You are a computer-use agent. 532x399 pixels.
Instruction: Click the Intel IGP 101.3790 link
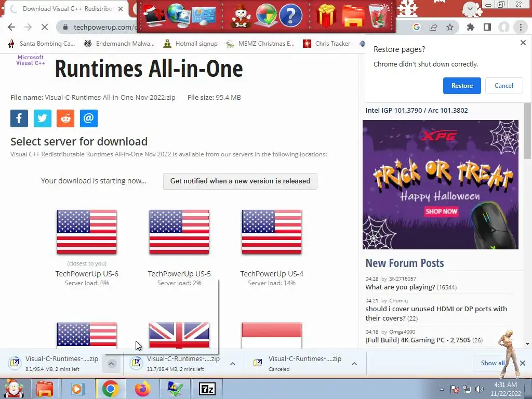(x=416, y=110)
